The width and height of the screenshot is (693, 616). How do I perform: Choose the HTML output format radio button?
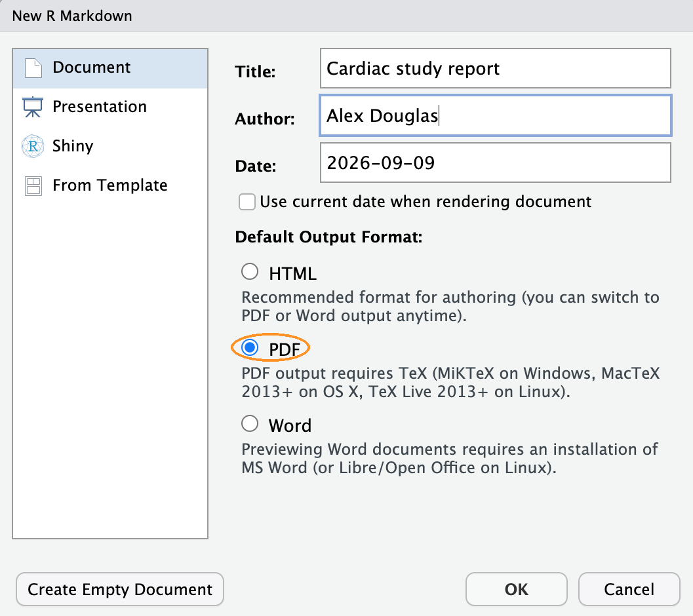(250, 272)
